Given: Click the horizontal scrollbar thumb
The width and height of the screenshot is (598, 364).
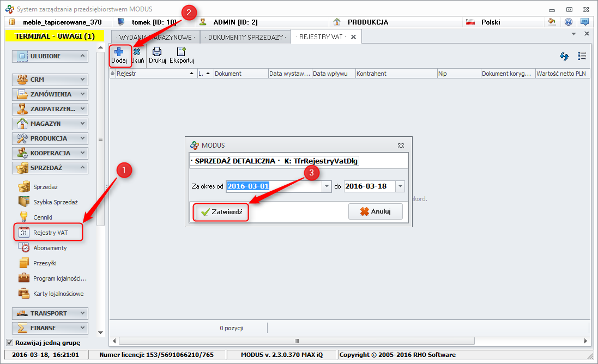Looking at the screenshot, I should (297, 341).
